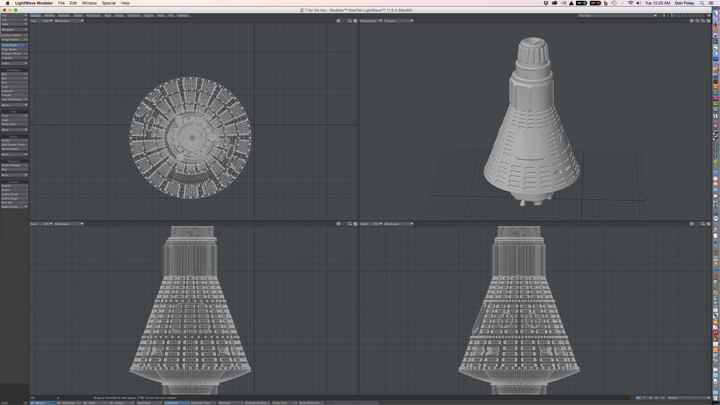Toggle the Subpatch mode in the bottom bar
720x405 pixels.
176,403
